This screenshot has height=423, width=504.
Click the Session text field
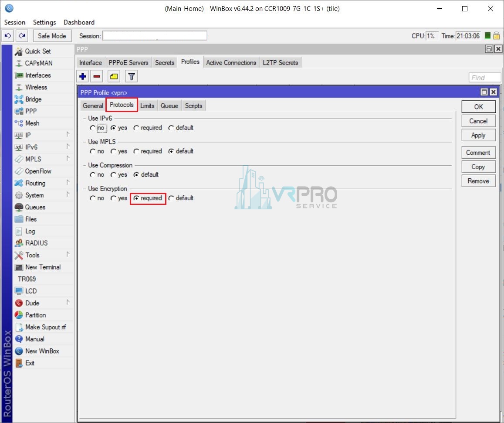pos(155,36)
